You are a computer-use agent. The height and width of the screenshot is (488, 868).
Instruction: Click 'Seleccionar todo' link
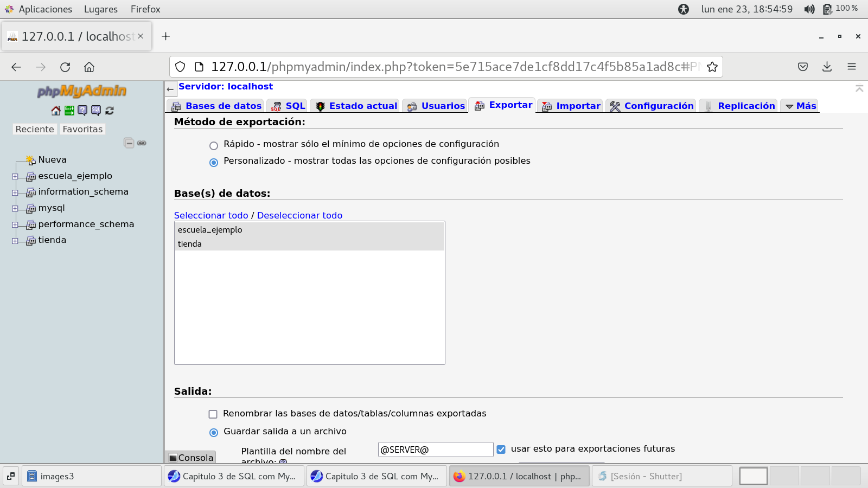pos(211,215)
